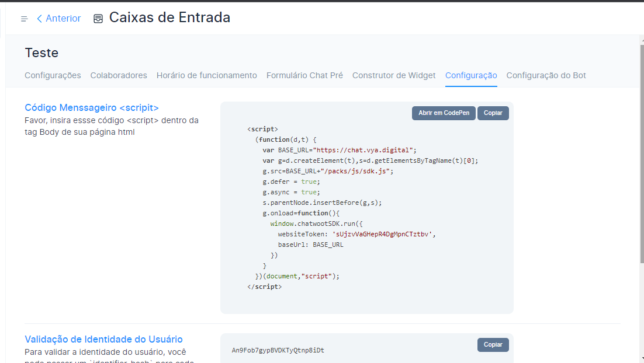
Task: Click the scrollbar up arrow
Action: pyautogui.click(x=640, y=39)
